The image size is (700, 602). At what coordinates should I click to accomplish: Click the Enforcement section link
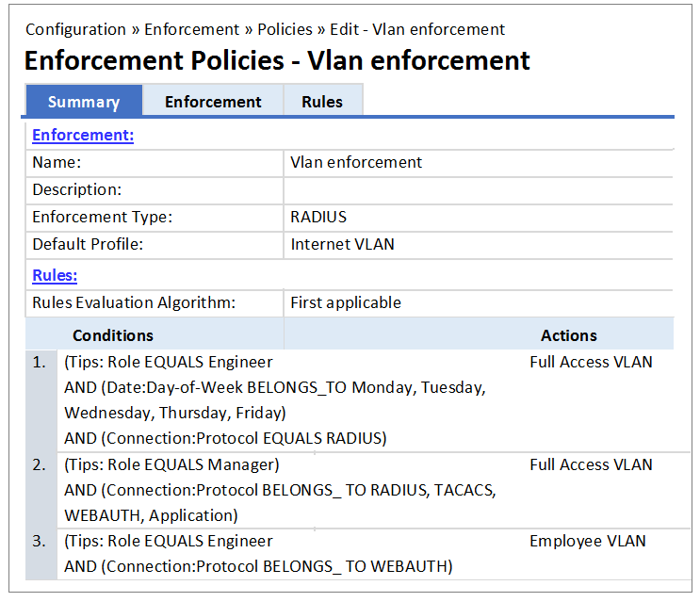point(83,135)
